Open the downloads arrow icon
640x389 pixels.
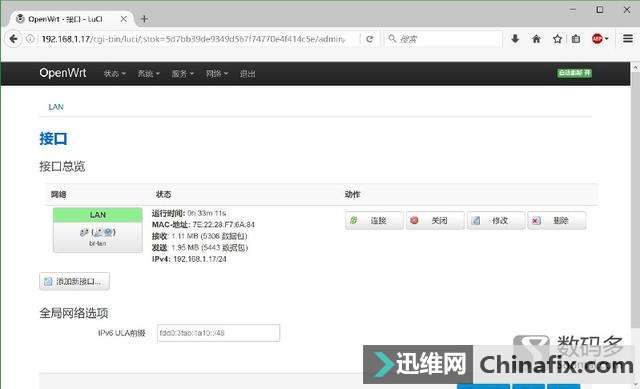click(515, 39)
